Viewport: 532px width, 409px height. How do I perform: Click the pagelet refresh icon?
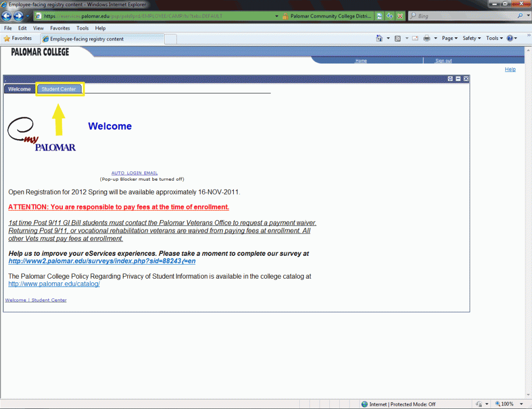pos(450,78)
